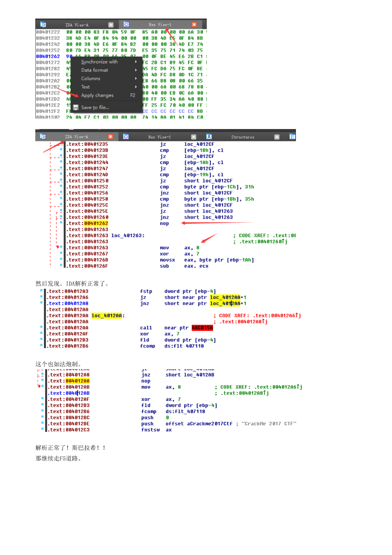The image size is (392, 555).
Task: Click label loc_401263: in listing
Action: (x=128, y=236)
